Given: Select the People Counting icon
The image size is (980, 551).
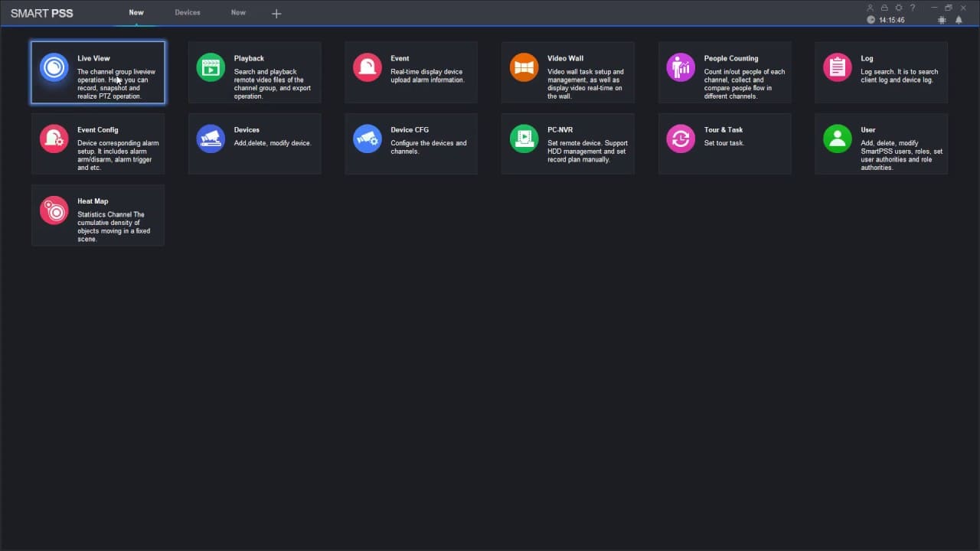Looking at the screenshot, I should 681,67.
